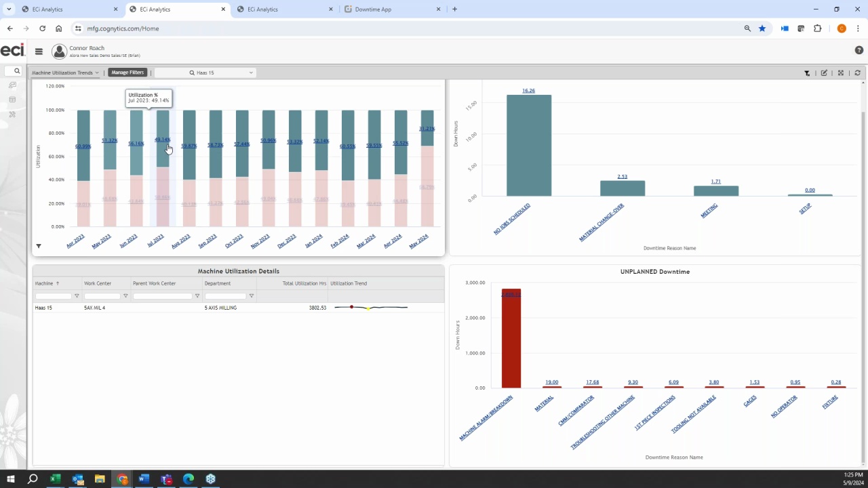Click the filter icon under Department column
This screenshot has height=488, width=868.
[x=252, y=296]
